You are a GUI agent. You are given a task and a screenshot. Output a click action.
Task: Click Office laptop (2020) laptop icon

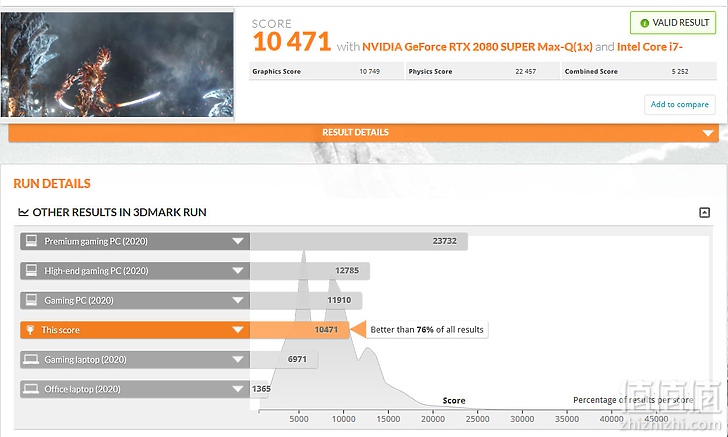coord(31,389)
